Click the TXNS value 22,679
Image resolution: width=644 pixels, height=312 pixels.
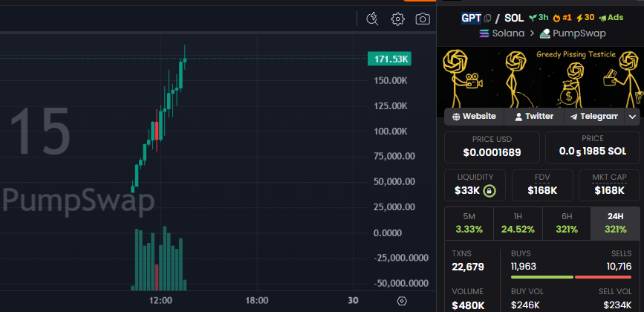468,267
